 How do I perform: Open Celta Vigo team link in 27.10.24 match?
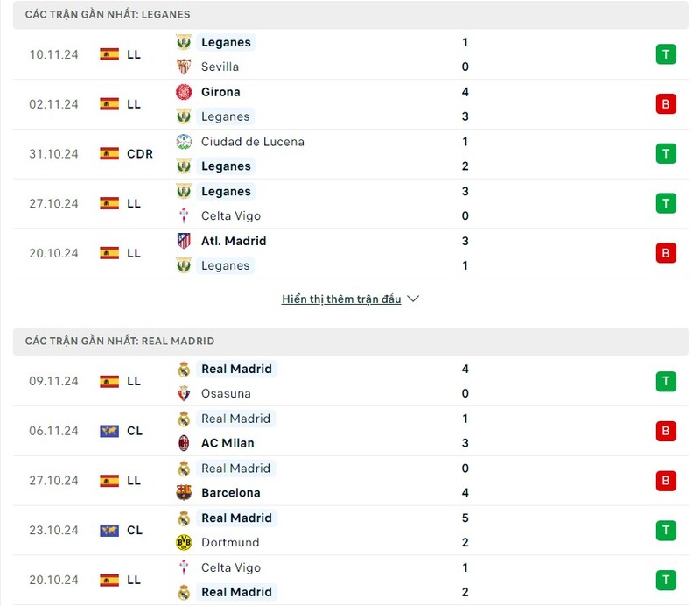tap(231, 215)
